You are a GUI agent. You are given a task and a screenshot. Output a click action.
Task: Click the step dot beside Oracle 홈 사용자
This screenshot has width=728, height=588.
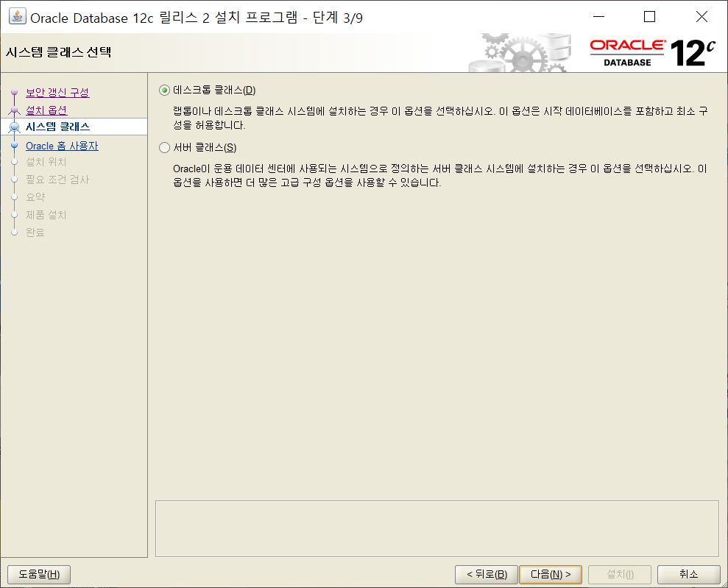tap(15, 145)
